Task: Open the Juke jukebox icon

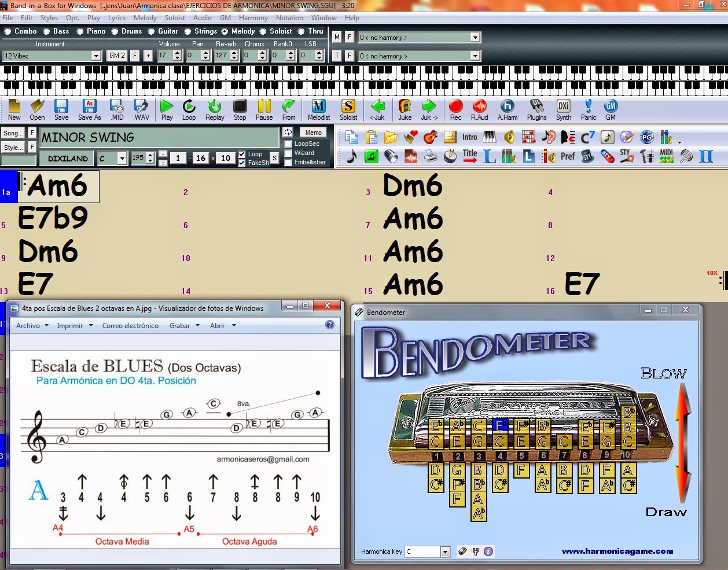Action: click(405, 109)
